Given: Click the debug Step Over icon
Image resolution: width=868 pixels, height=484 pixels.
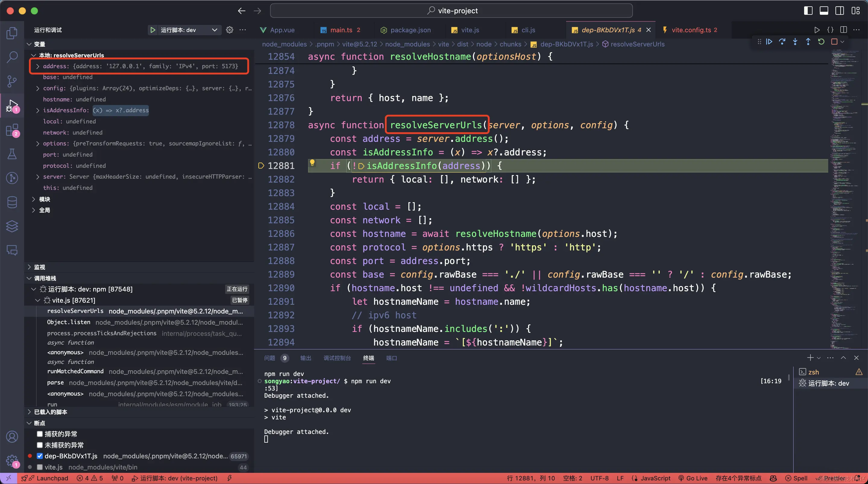Looking at the screenshot, I should [782, 41].
